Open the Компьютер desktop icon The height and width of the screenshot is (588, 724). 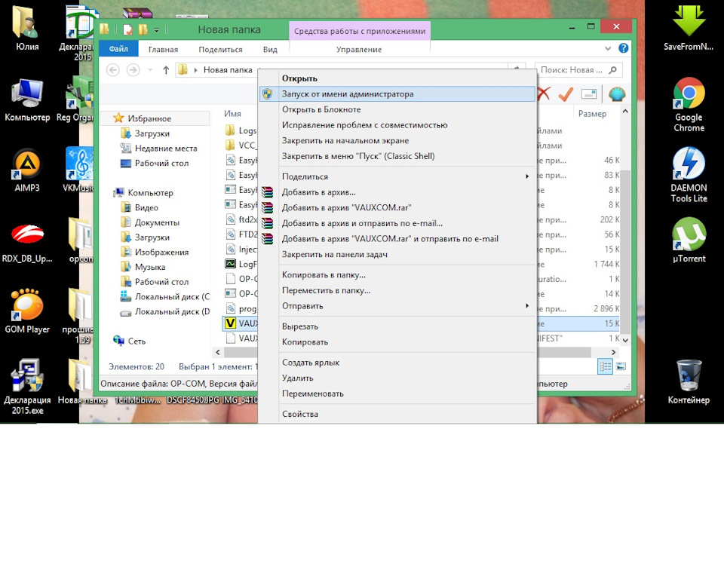(x=27, y=100)
